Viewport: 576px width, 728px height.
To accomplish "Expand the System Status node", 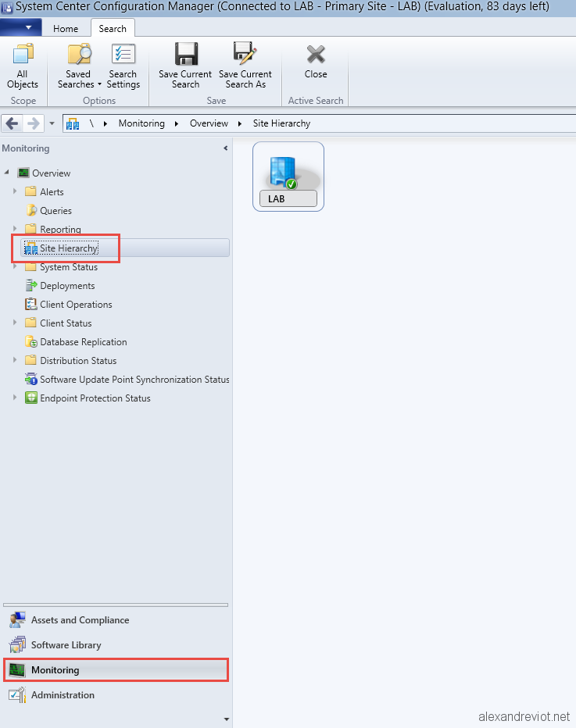I will [x=15, y=266].
